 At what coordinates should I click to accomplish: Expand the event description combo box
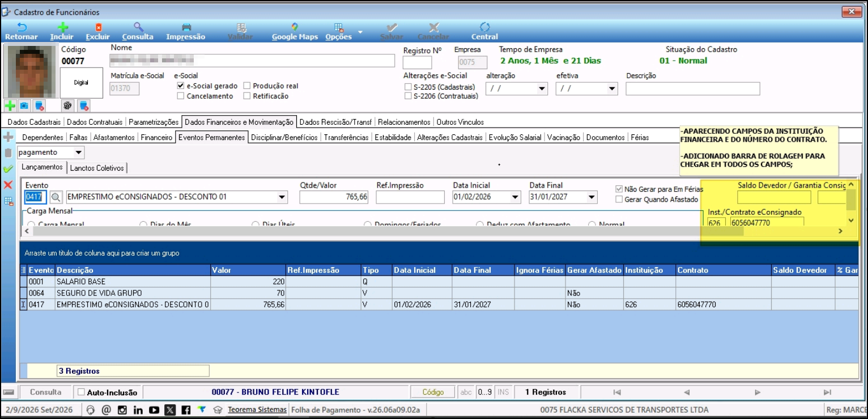(282, 197)
